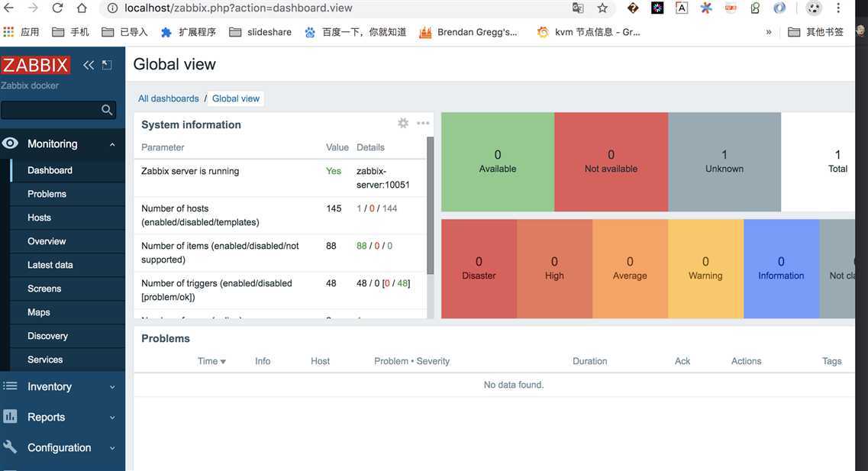Click the Total hosts tile
This screenshot has width=868, height=471.
coord(818,162)
